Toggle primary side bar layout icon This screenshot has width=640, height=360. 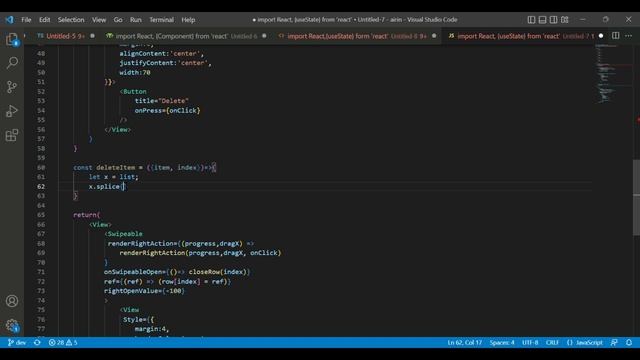coord(531,20)
